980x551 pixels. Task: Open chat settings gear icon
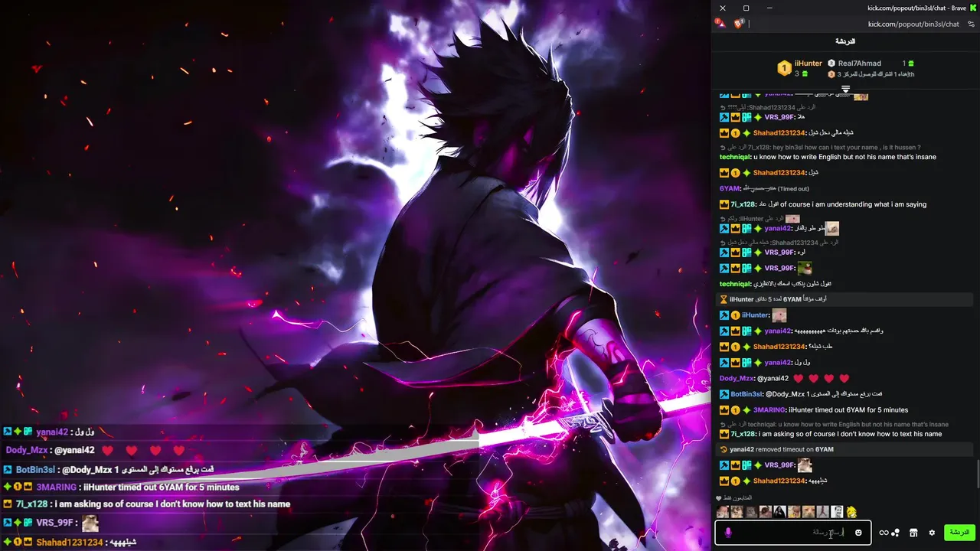point(932,533)
